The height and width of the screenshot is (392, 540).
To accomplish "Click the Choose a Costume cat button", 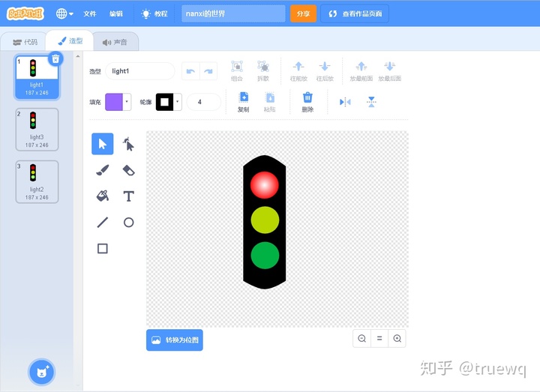I will coord(42,372).
